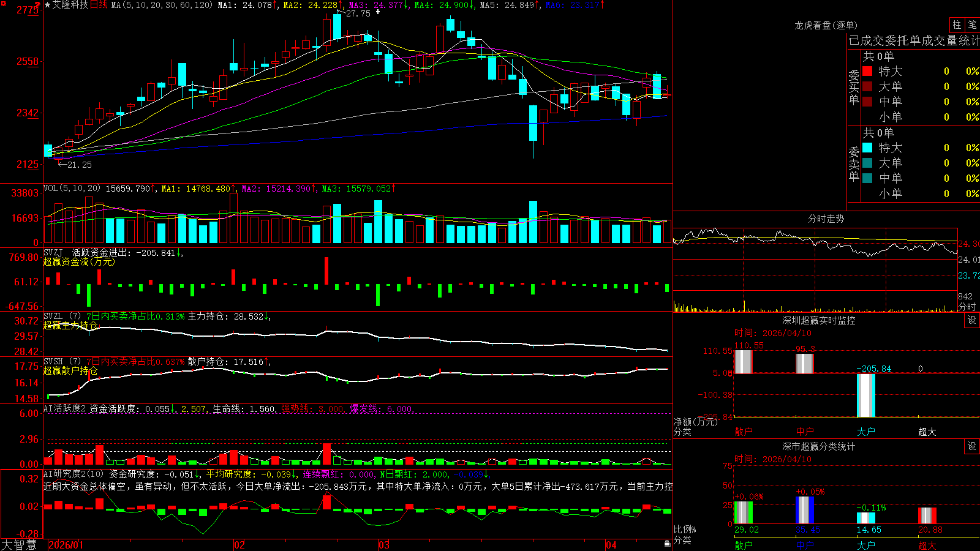Screen dimensions: 980x551
Task: Click the 27.75 high price annotation
Action: [x=358, y=13]
